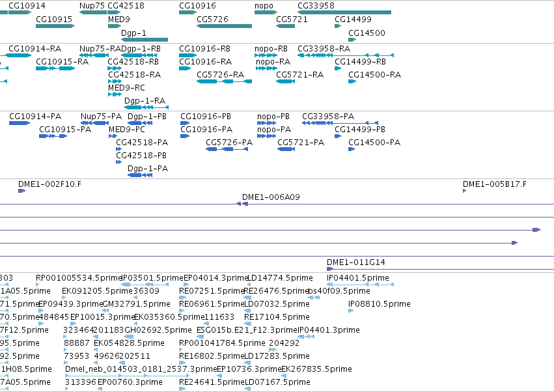The image size is (554, 392).
Task: Open the CG33958 gene feature label
Action: pyautogui.click(x=316, y=6)
